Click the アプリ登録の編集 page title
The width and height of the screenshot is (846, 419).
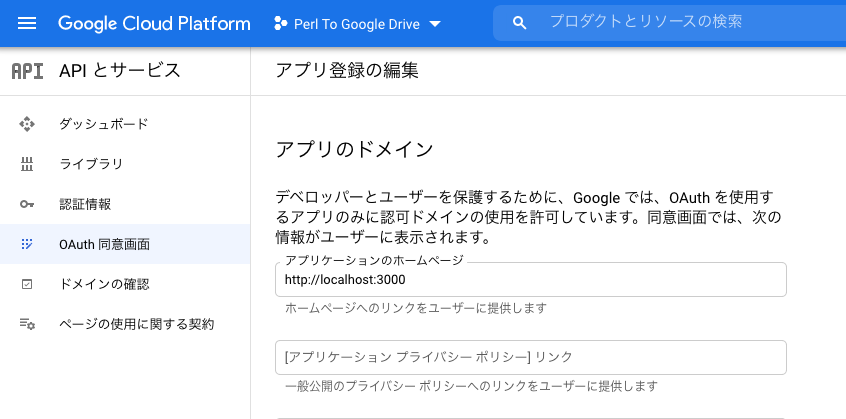(347, 71)
